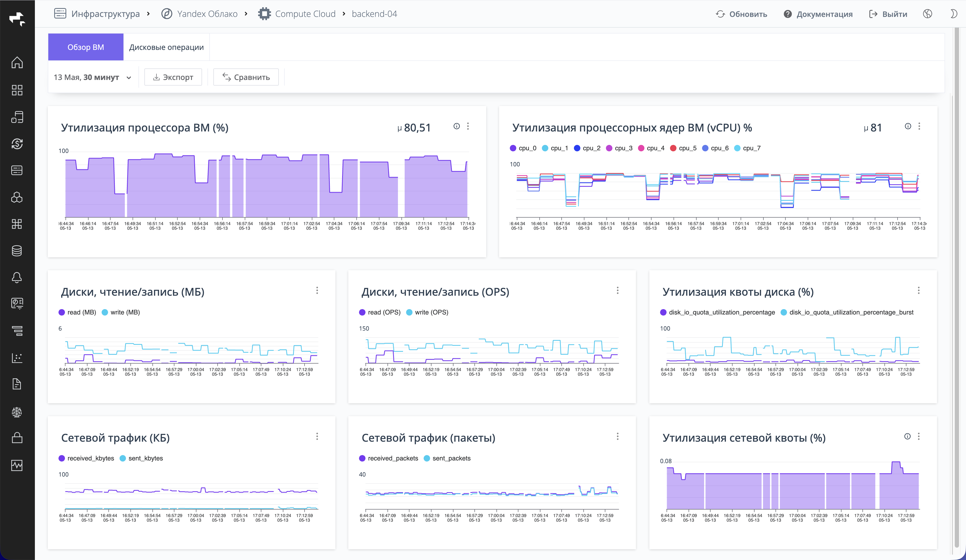The height and width of the screenshot is (560, 966).
Task: Click backend-04 breadcrumb
Action: pyautogui.click(x=374, y=14)
